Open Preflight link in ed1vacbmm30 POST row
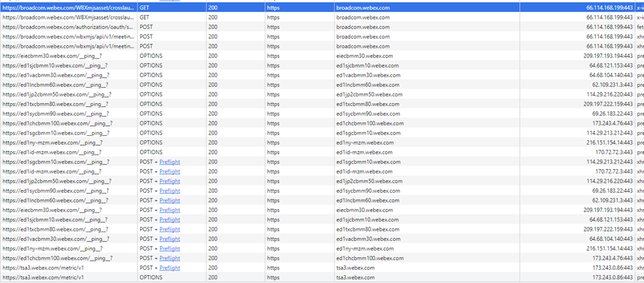Viewport: 644px width, 283px height. click(x=170, y=239)
